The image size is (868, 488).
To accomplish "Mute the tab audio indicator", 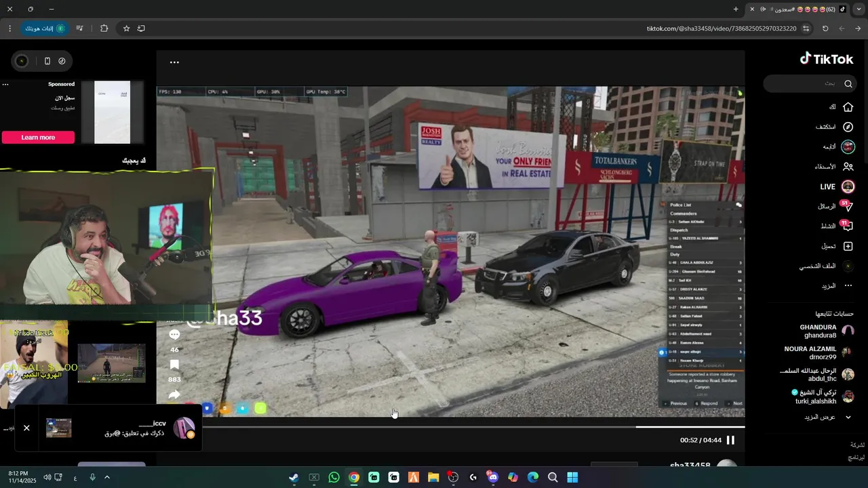I will [x=764, y=9].
